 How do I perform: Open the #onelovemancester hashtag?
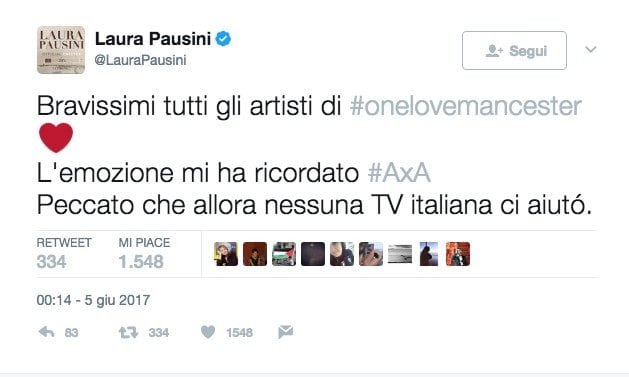[466, 106]
